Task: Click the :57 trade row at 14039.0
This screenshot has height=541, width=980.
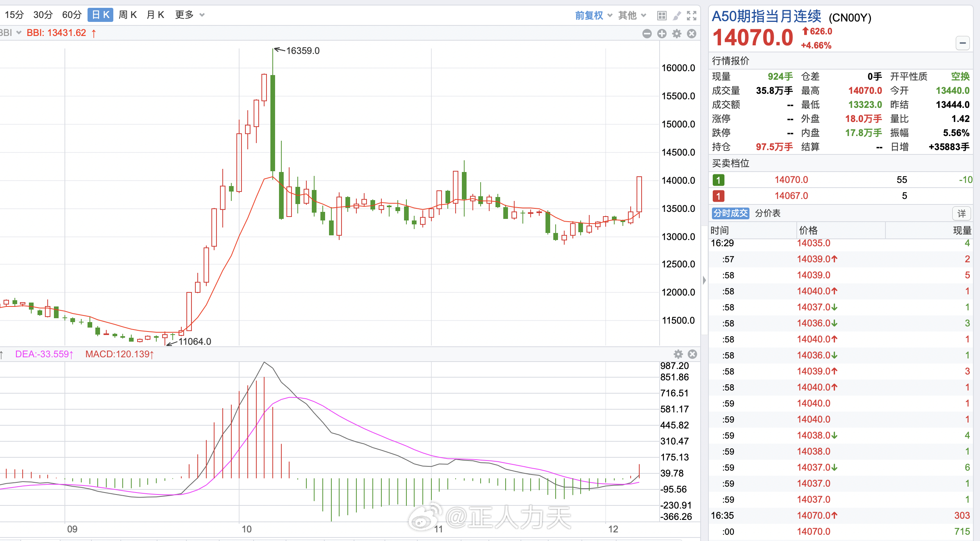Action: coord(840,259)
